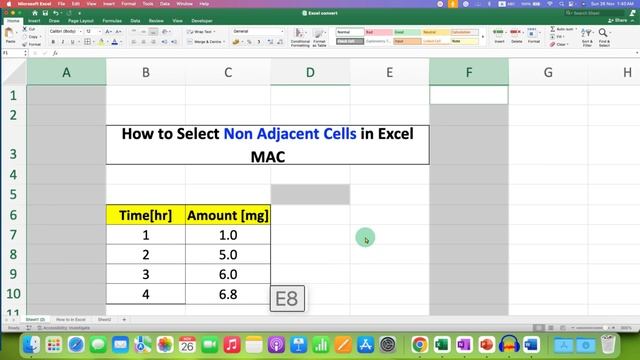Click the zoom slider in status bar
This screenshot has width=640, height=360.
point(592,328)
